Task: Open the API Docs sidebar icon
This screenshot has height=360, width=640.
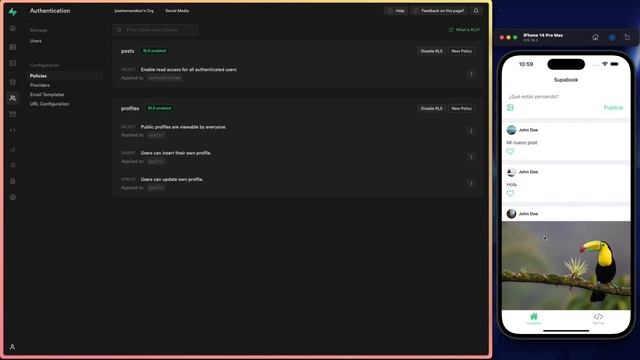Action: (13, 181)
